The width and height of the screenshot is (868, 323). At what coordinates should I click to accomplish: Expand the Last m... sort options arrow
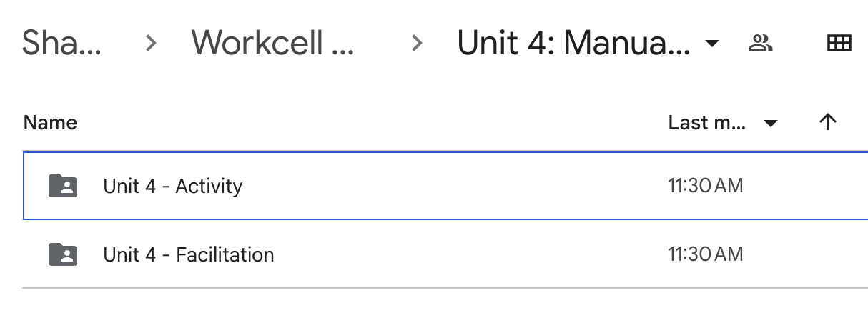coord(770,124)
